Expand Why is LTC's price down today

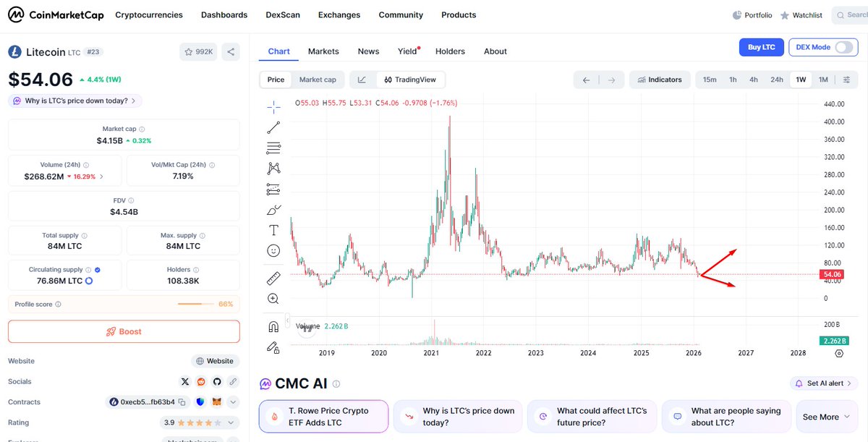(x=75, y=101)
